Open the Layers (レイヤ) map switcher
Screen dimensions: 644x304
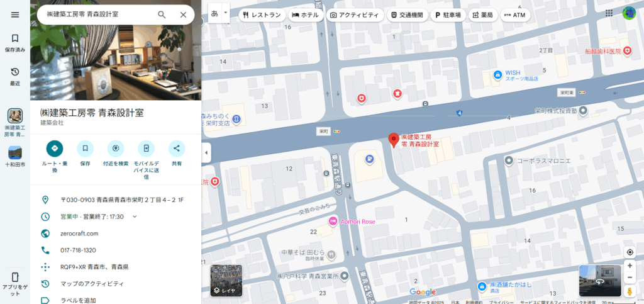[226, 281]
